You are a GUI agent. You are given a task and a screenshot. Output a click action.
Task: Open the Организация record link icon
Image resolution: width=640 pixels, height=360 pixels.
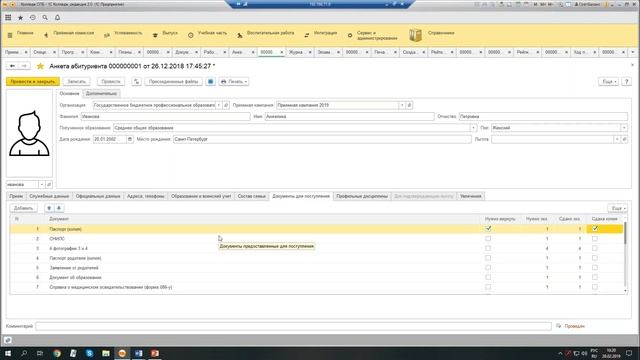click(226, 105)
